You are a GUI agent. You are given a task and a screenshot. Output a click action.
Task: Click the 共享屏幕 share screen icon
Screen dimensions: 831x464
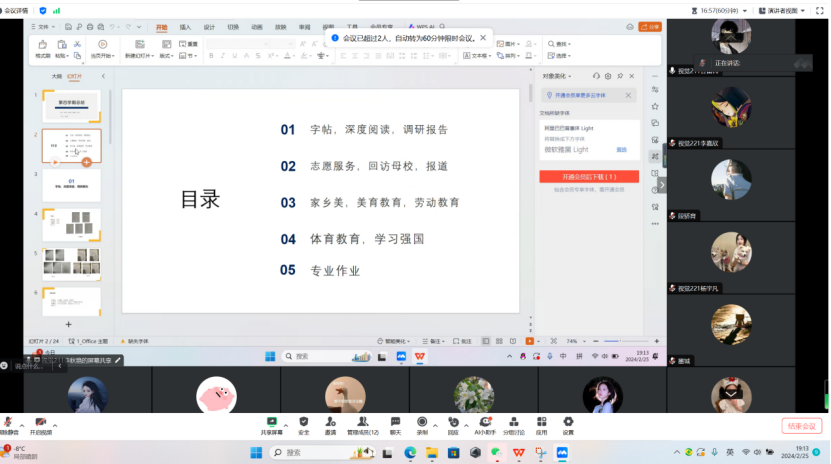click(x=270, y=423)
